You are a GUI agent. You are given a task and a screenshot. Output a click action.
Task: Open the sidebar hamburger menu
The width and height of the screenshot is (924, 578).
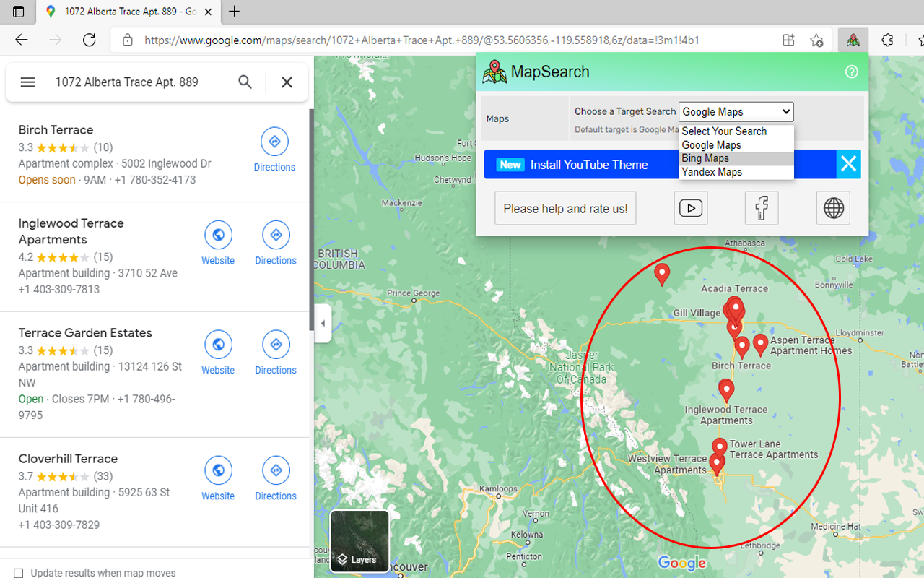[27, 82]
